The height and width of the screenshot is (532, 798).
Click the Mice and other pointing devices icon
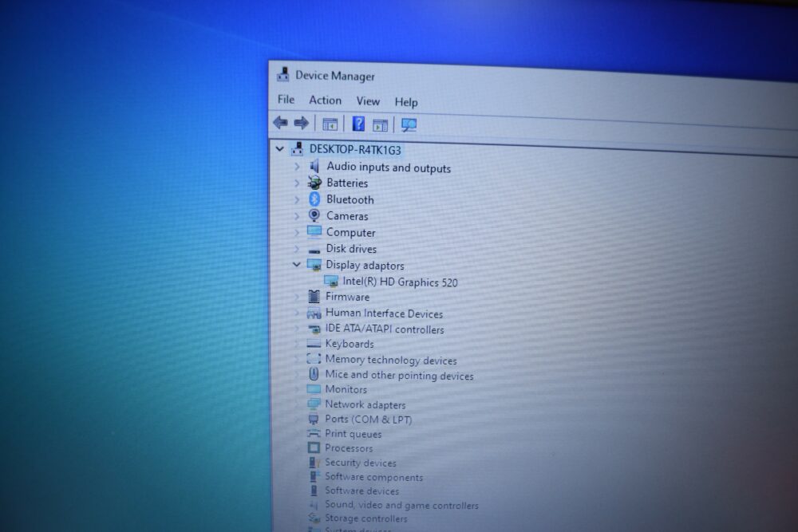314,374
